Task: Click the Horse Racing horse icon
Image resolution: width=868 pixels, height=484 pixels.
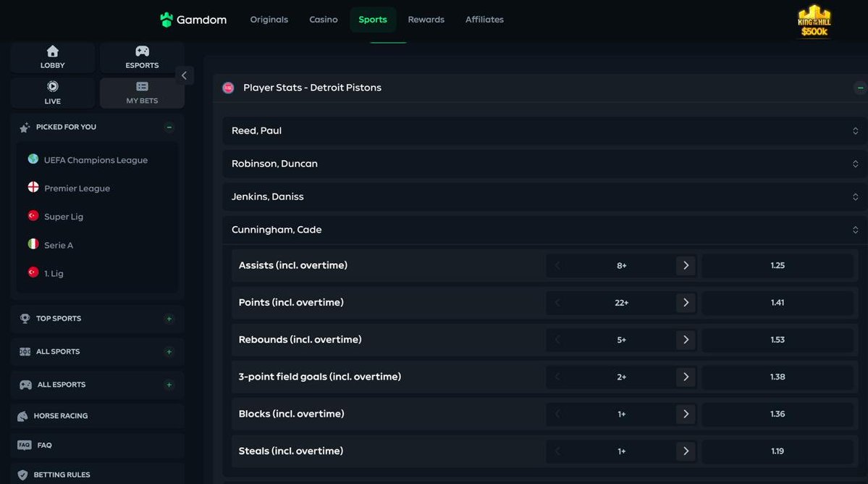Action: (x=22, y=416)
